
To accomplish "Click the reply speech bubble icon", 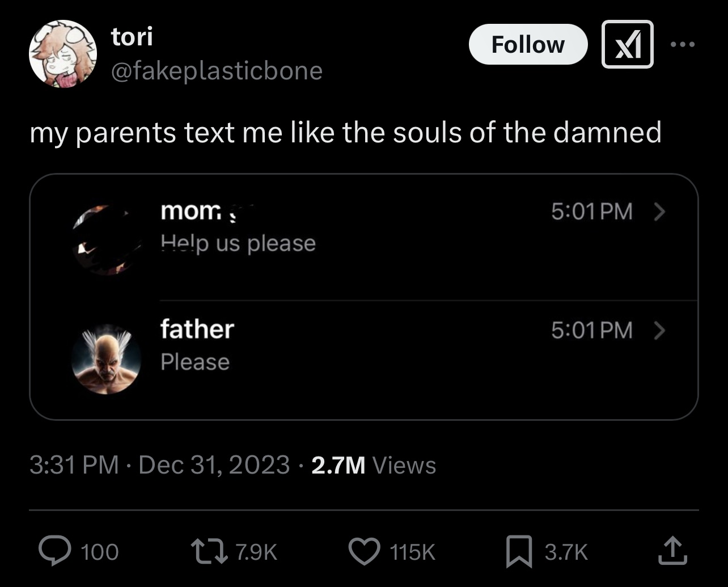I will (53, 551).
